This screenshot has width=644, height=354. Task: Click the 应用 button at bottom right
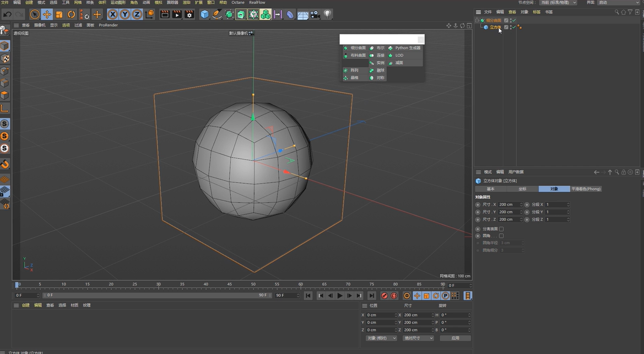click(x=456, y=337)
